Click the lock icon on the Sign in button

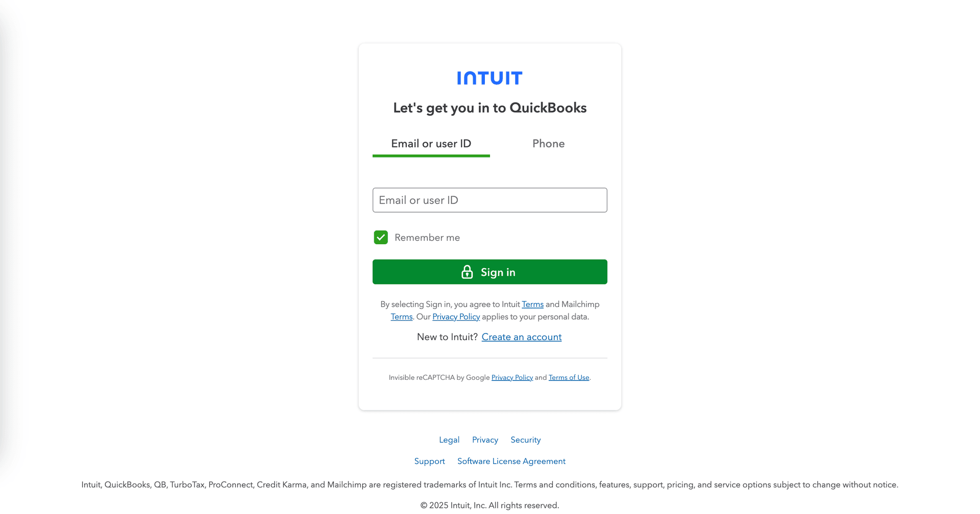(467, 272)
